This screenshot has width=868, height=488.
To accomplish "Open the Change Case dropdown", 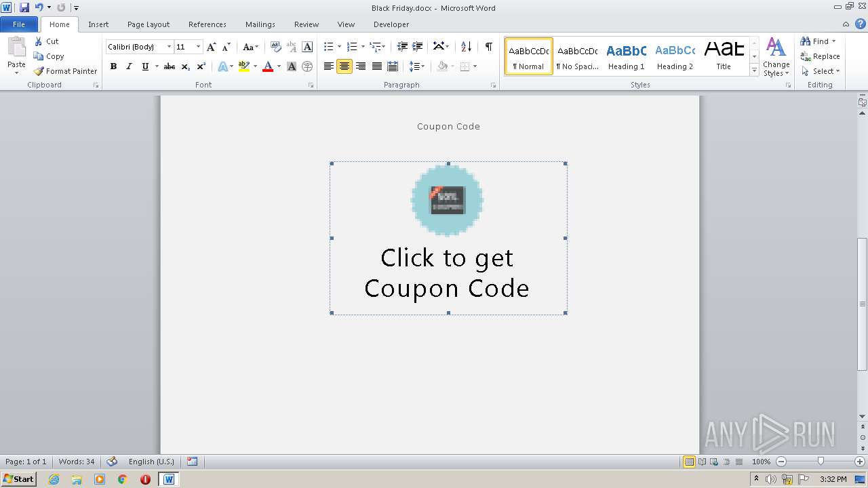I will click(x=250, y=47).
